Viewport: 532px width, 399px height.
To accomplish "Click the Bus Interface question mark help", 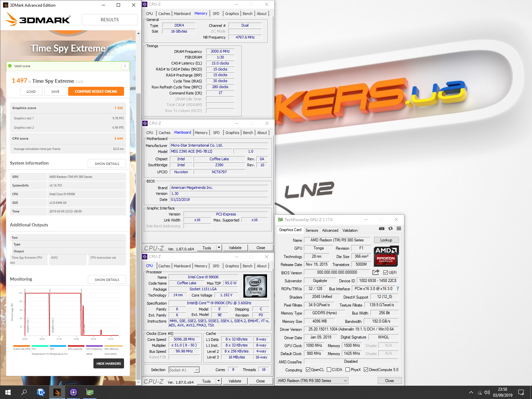I will [x=398, y=289].
